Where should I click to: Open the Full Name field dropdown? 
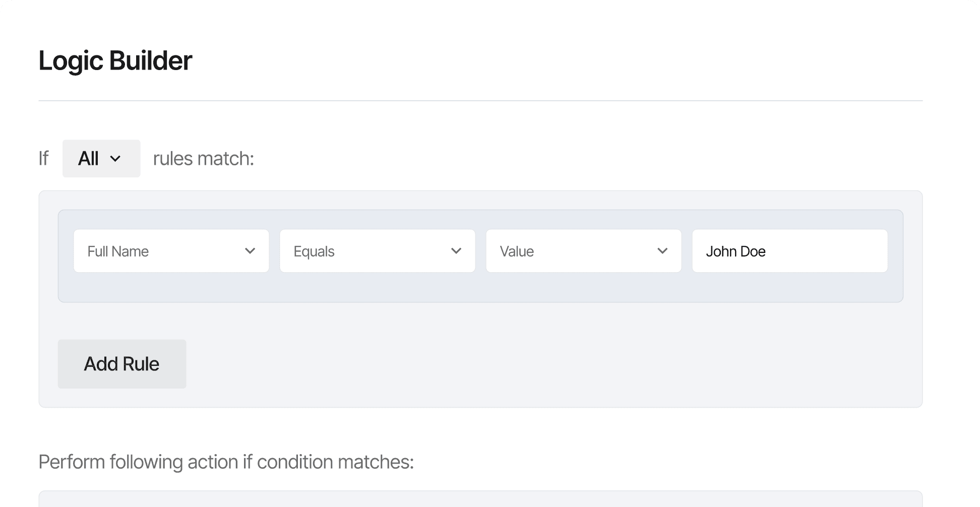(x=171, y=251)
